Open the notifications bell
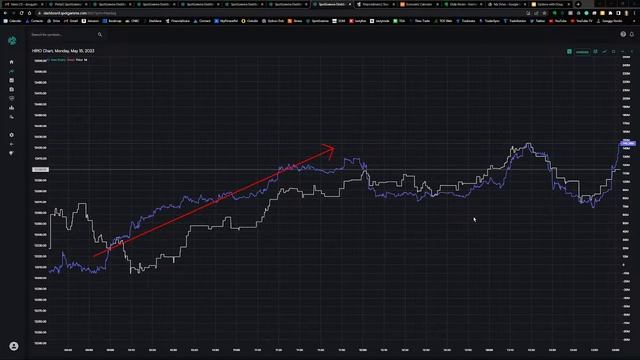The height and width of the screenshot is (360, 640). [x=632, y=34]
